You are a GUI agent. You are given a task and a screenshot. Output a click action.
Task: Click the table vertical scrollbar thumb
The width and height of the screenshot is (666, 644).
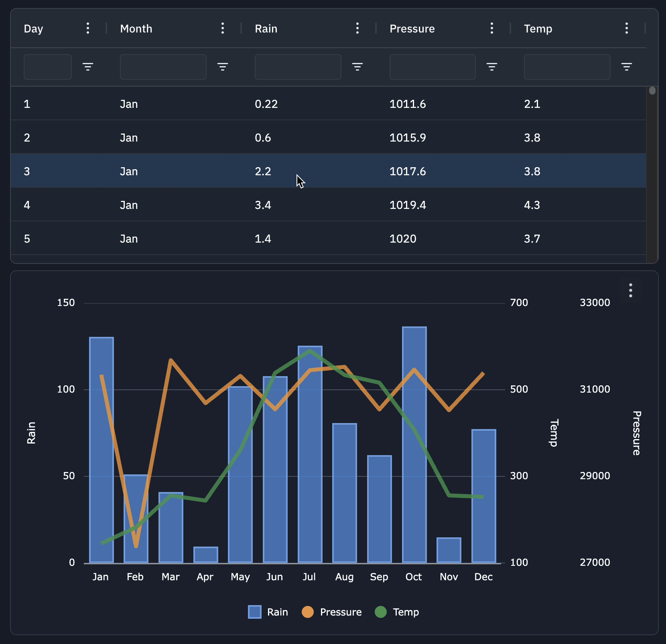point(652,91)
